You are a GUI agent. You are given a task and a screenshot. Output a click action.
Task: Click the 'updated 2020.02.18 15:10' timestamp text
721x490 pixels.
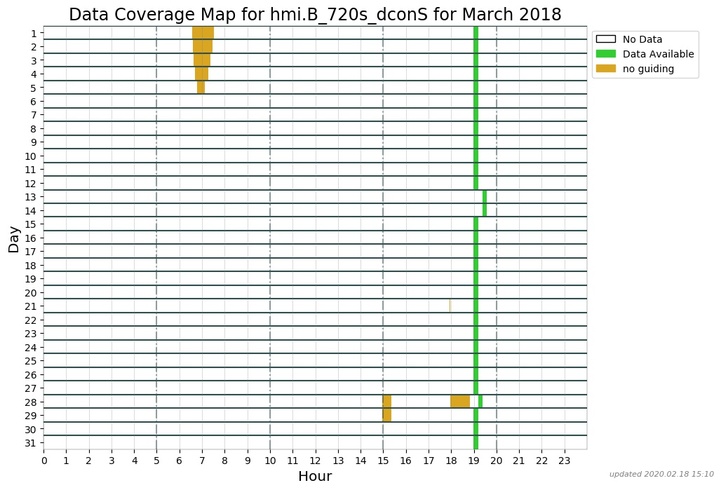pos(661,474)
